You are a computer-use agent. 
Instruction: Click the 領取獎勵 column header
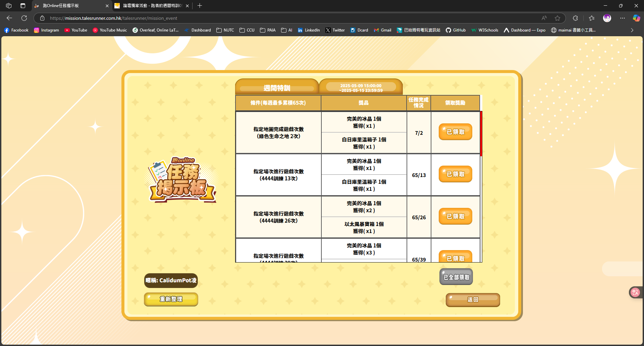(x=455, y=103)
